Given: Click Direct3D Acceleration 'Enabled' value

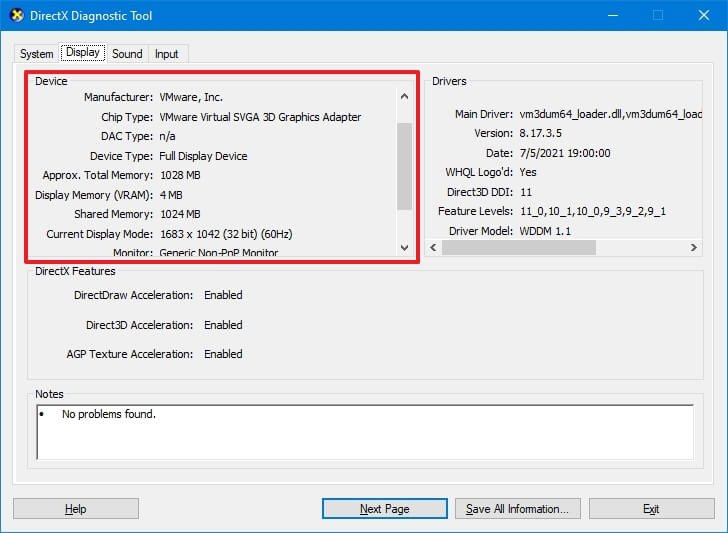Looking at the screenshot, I should [223, 325].
